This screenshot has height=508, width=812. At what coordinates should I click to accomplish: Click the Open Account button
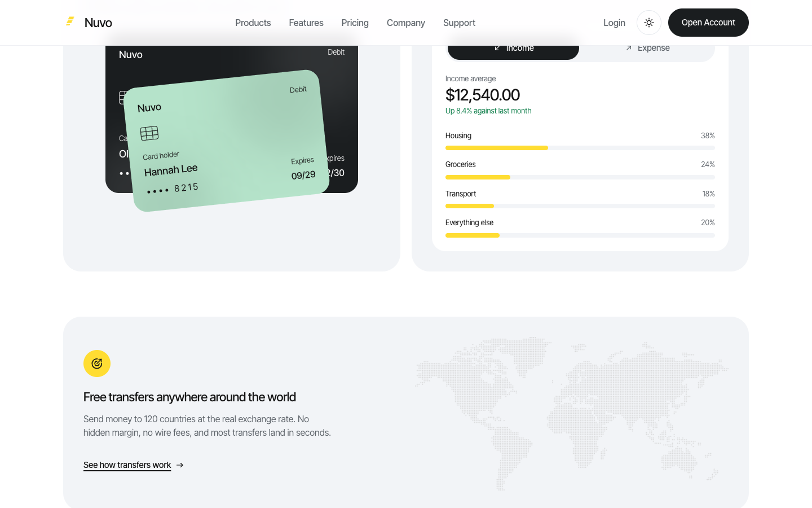(708, 23)
